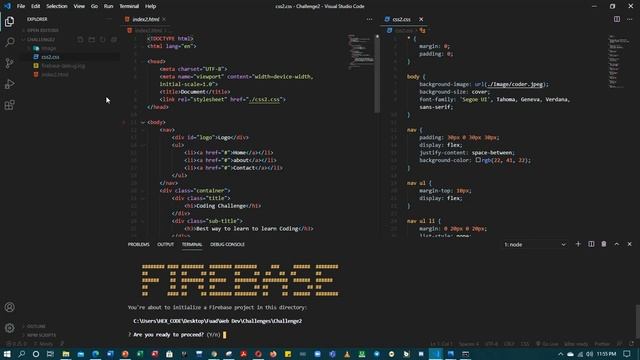
Task: Open more actions for index2.html editor group
Action: pyautogui.click(x=369, y=19)
